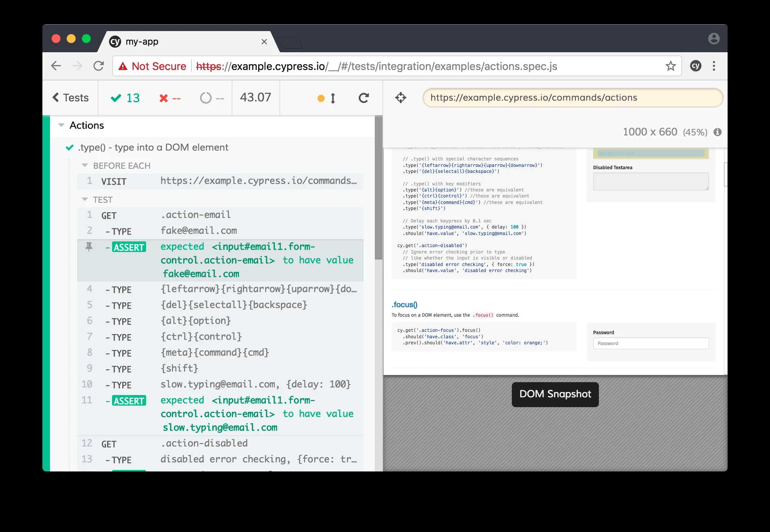Collapse the TEST section
Image resolution: width=770 pixels, height=532 pixels.
tap(85, 199)
